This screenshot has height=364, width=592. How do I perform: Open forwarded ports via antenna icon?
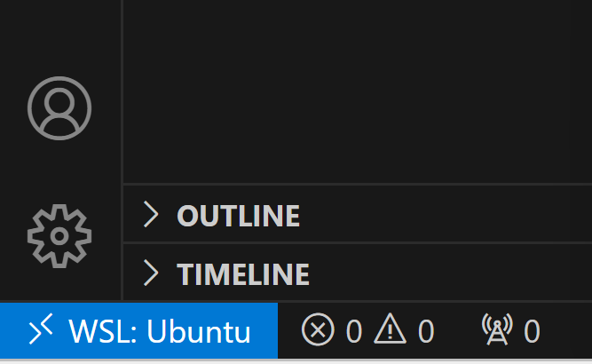point(497,331)
